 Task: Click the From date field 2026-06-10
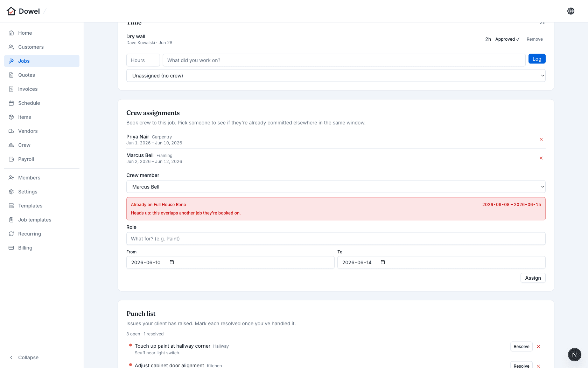[230, 263]
